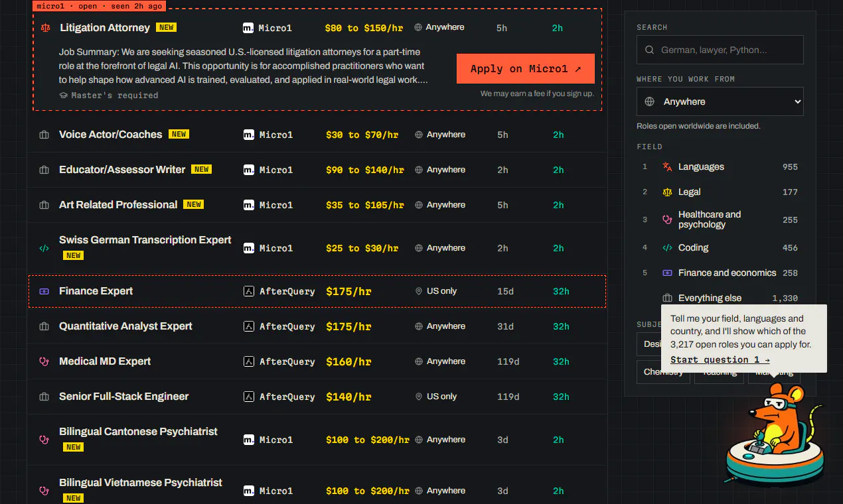Click the globe icon in the Art Related Professional row
Screen dimensions: 843x504
[419, 205]
